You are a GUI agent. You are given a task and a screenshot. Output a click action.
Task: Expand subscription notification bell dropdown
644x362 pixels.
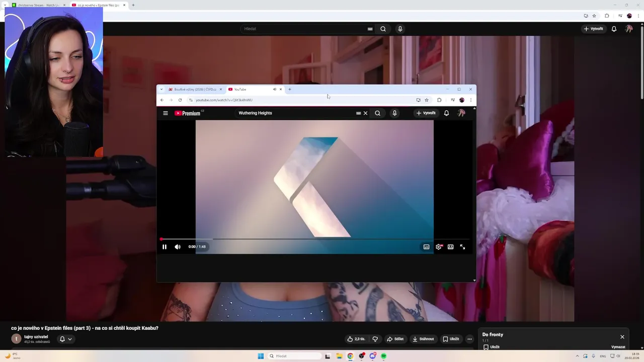point(66,339)
